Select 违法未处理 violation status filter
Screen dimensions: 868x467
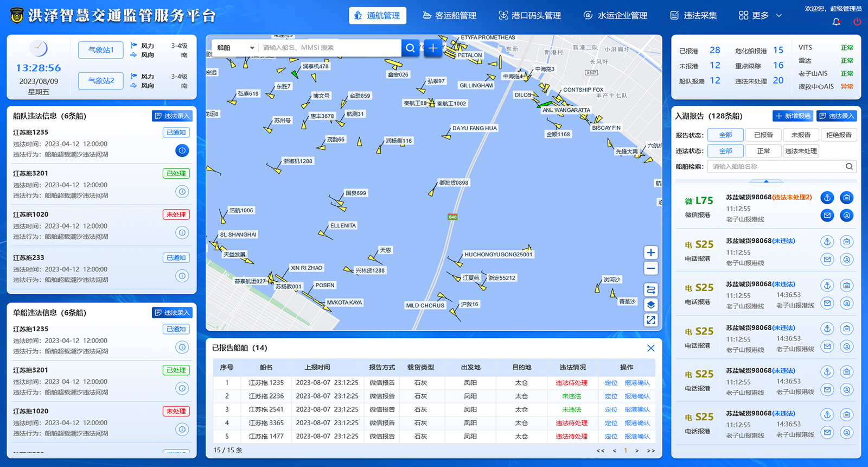[x=800, y=151]
